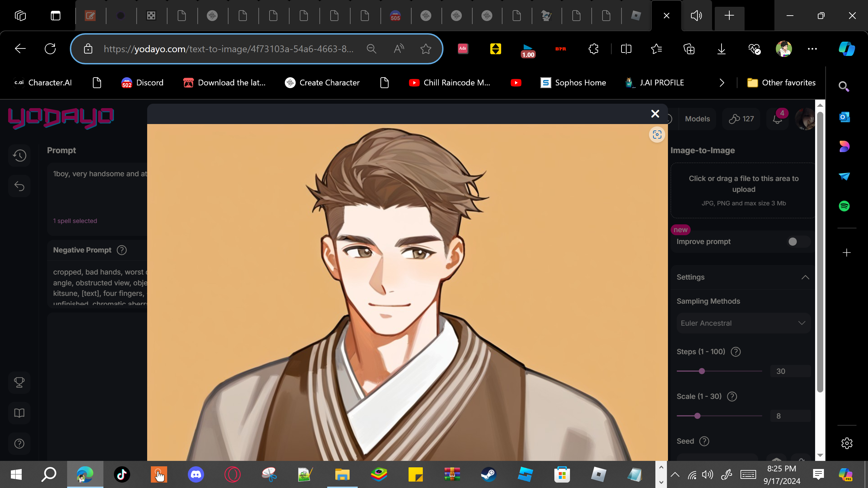Screen dimensions: 868x488
Task: Collapse the Settings section chevron
Action: point(805,277)
